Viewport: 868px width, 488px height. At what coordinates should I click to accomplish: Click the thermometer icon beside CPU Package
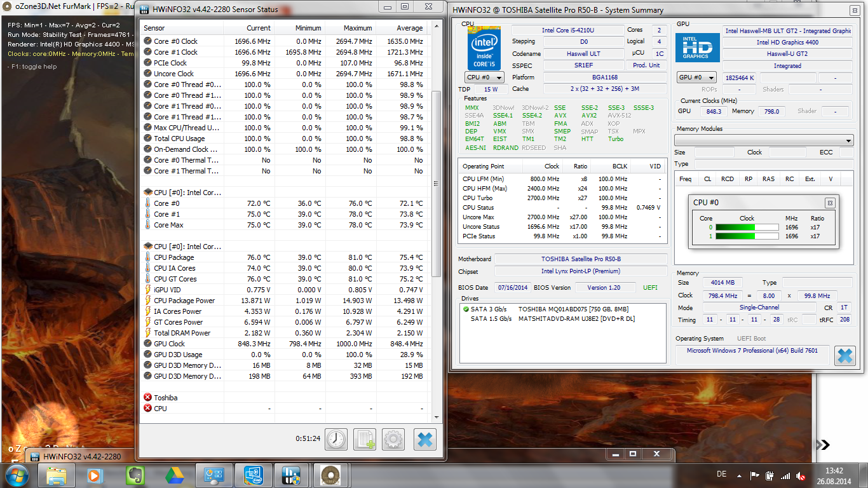[148, 257]
